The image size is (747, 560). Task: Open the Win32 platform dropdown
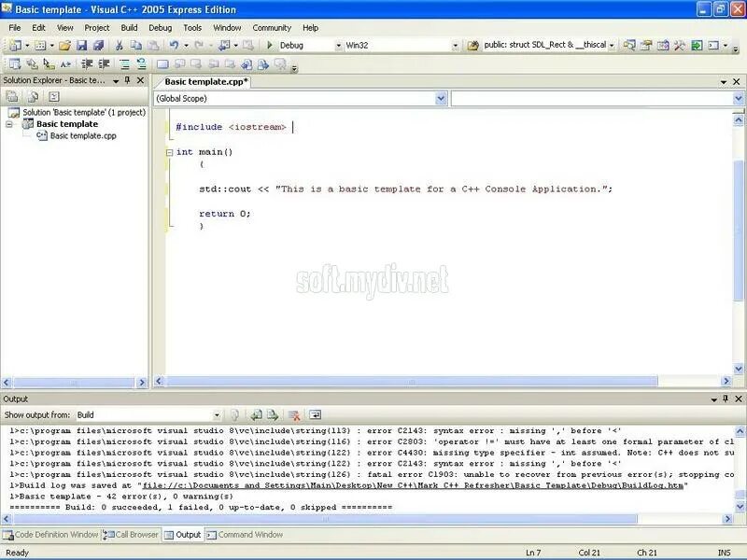(455, 46)
